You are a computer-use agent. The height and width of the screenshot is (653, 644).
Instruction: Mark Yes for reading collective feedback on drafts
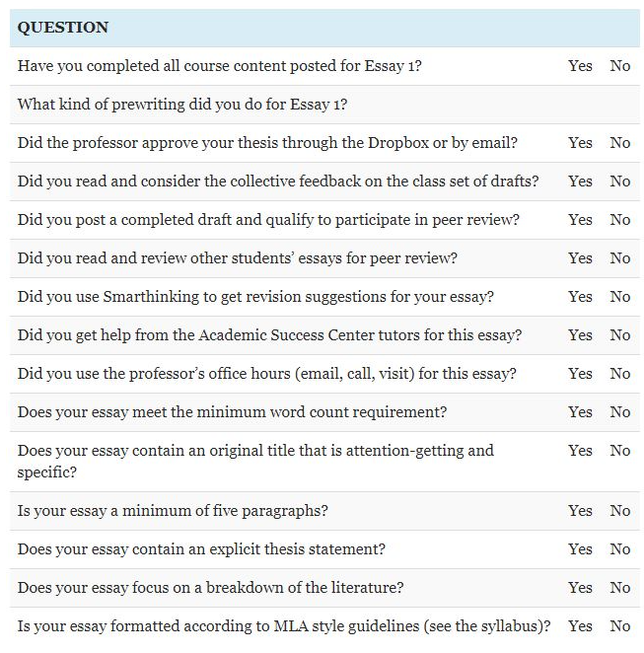(580, 181)
